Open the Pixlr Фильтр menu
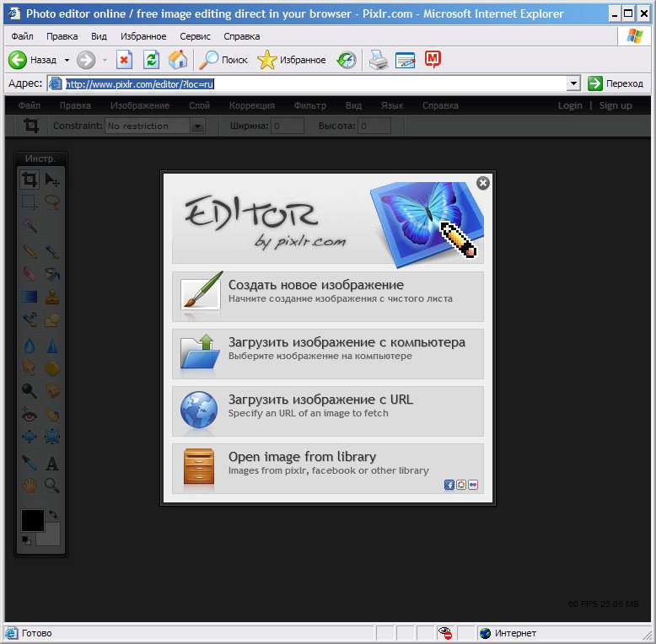Viewport: 656px width, 644px height. pos(310,105)
